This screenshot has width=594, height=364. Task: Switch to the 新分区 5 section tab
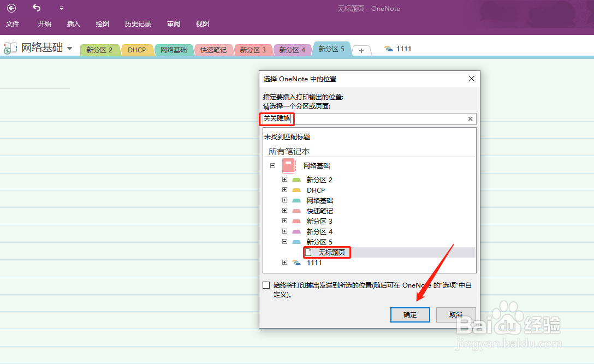331,49
